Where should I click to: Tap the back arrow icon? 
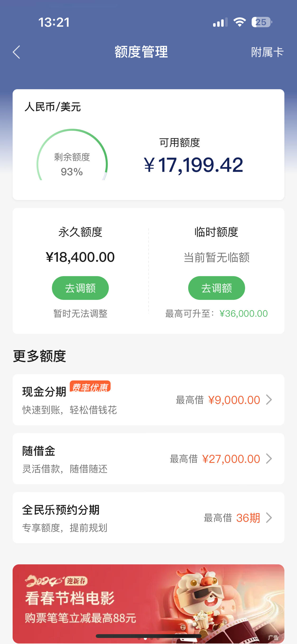pos(16,52)
